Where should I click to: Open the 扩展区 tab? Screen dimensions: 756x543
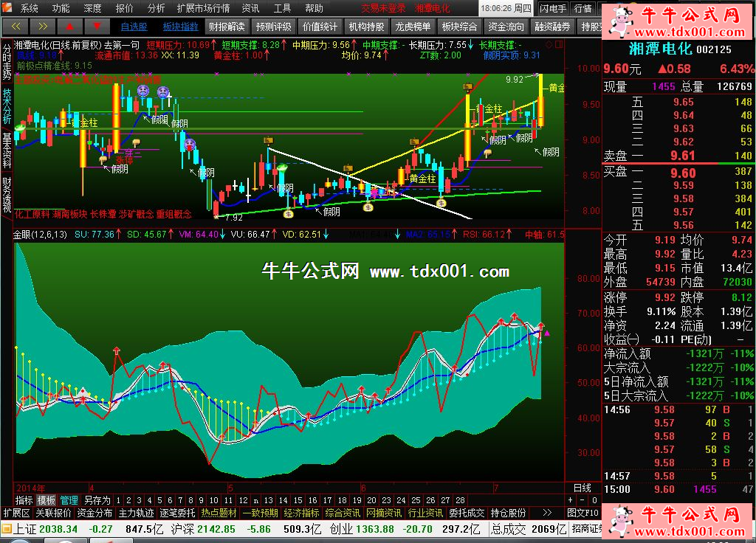(x=17, y=513)
